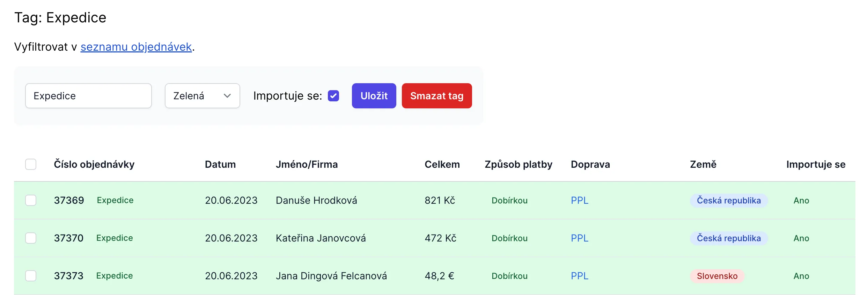Open order number 37369
The image size is (868, 295).
click(x=69, y=200)
